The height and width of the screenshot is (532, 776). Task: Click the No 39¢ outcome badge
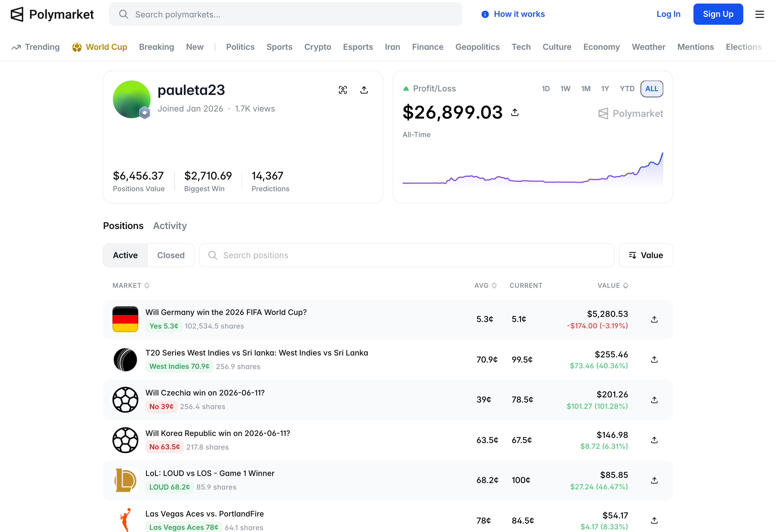click(x=161, y=407)
